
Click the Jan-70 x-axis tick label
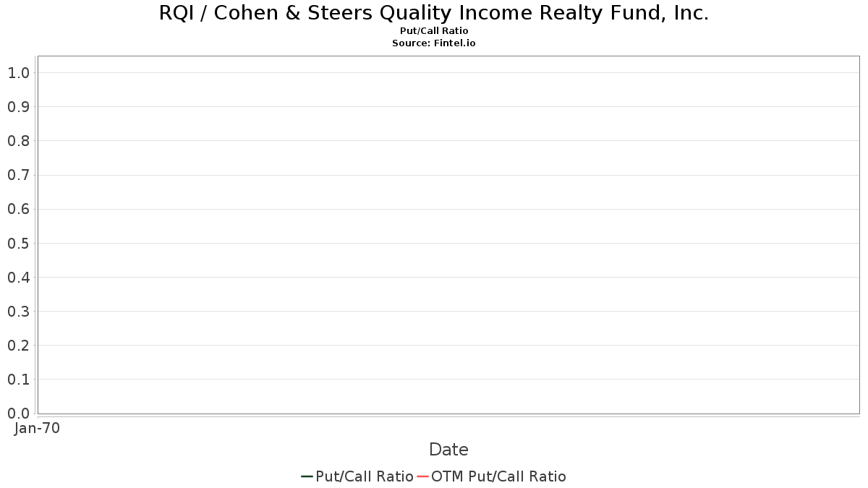pos(37,428)
